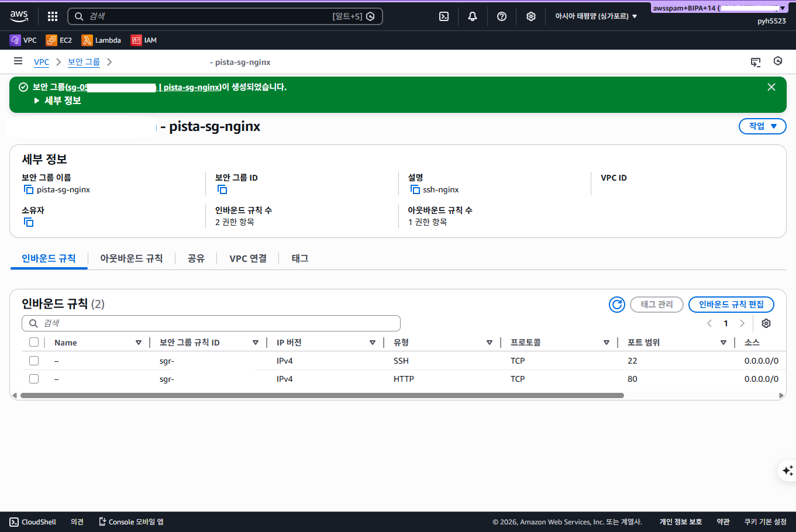The height and width of the screenshot is (532, 796).
Task: Open the help question mark menu
Action: coord(502,16)
